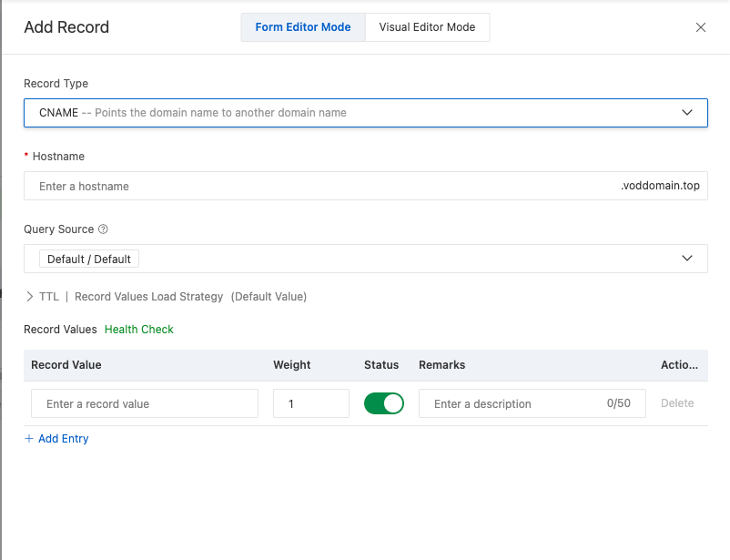Click the Query Source dropdown chevron
This screenshot has width=730, height=560.
[x=687, y=259]
